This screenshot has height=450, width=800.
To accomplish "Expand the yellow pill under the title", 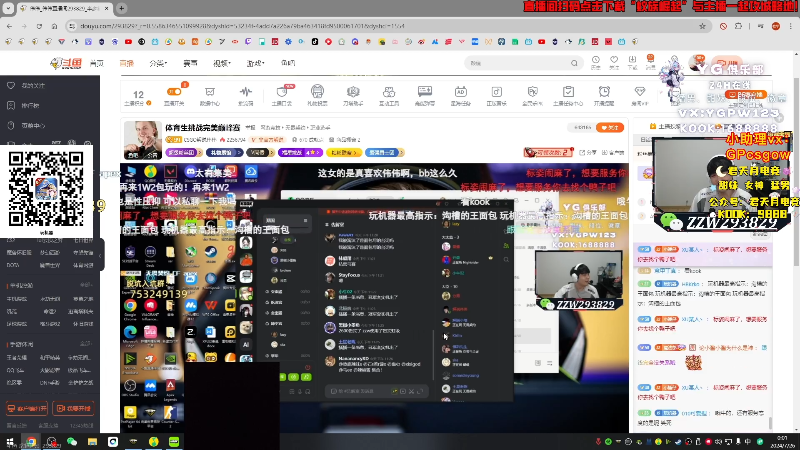I will click(x=343, y=153).
